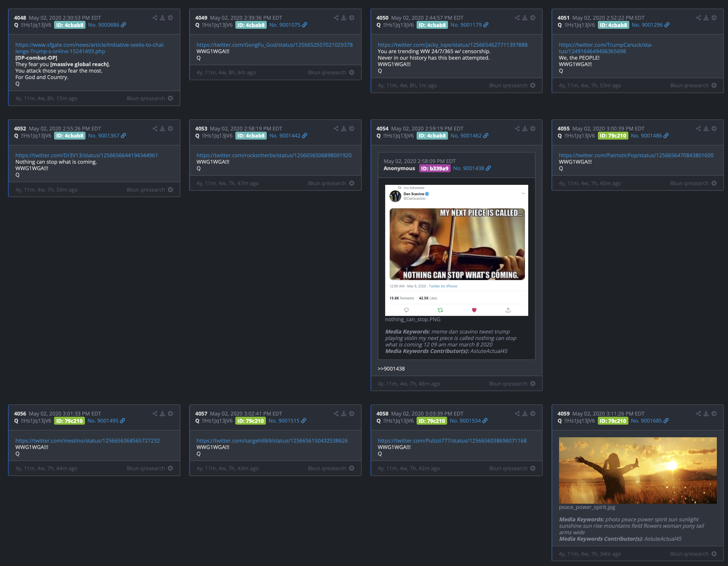The width and height of the screenshot is (728, 566).
Task: Download post 4053 with its download icon
Action: 344,128
